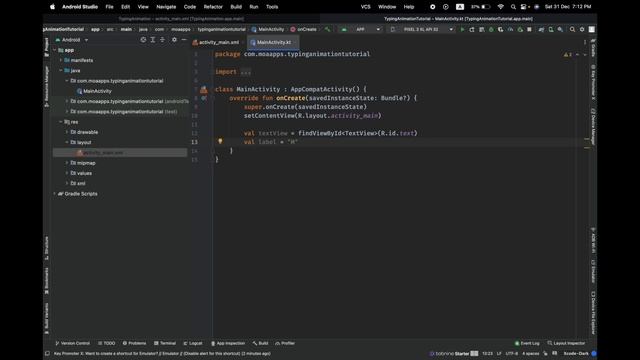Open the Structure side tab
Viewport: 640px width, 360px height.
tap(47, 248)
